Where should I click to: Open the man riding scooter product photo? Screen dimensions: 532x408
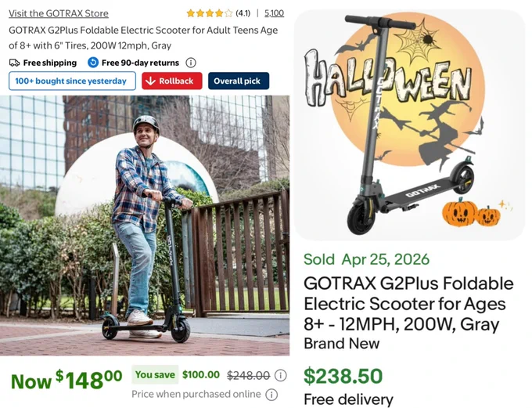[x=145, y=226]
